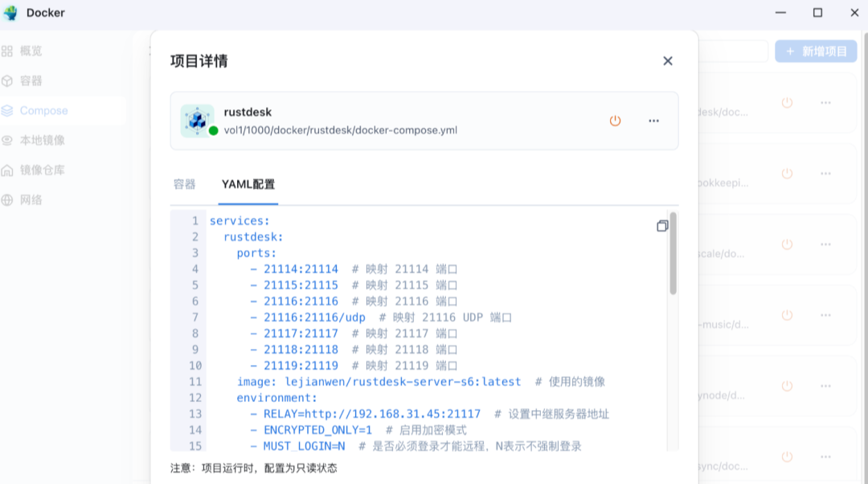Open more options of the ...desk/doc... background project
Viewport: 868px width, 484px height.
pos(825,102)
